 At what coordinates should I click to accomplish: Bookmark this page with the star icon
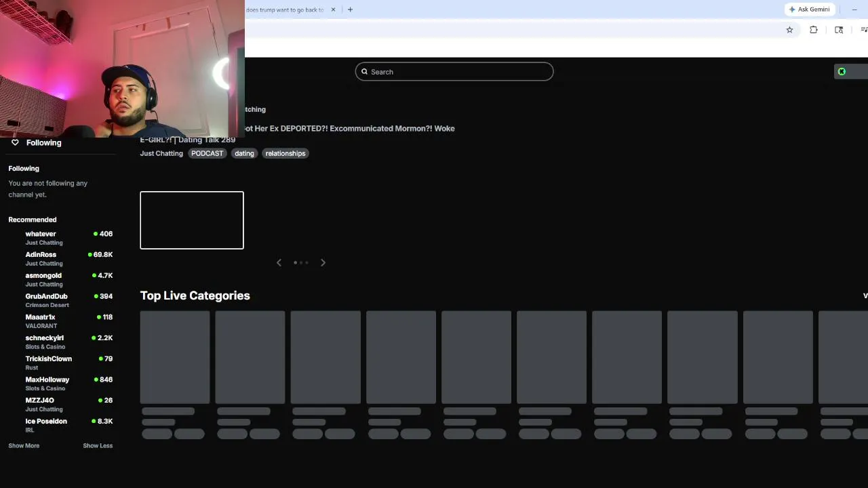click(x=789, y=30)
